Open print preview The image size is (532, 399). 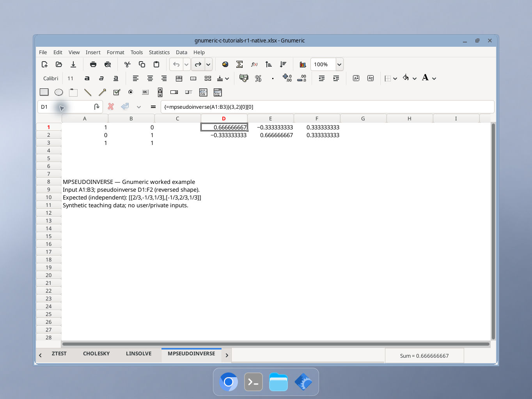[108, 64]
